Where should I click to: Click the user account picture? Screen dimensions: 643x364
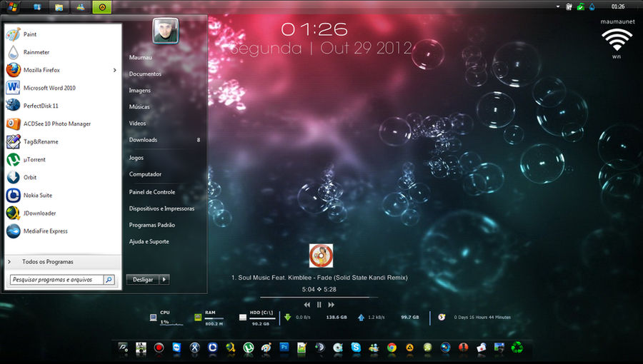point(166,31)
